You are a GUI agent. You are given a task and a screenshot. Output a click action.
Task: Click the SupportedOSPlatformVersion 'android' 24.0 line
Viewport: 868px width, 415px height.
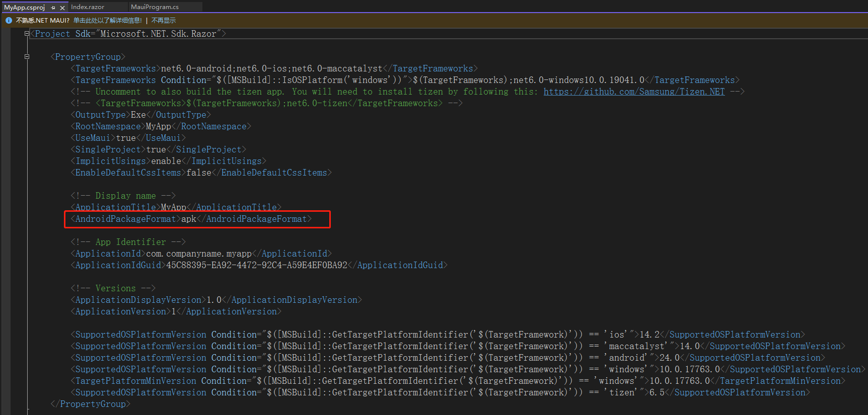pos(448,358)
